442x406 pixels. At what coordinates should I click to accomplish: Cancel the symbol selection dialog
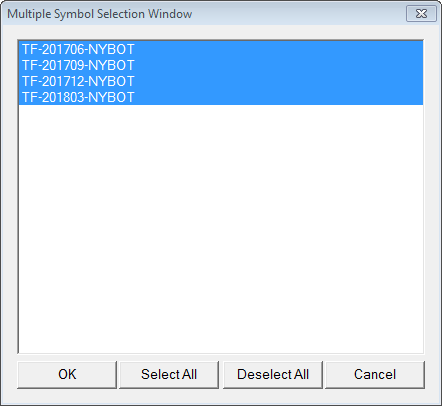click(x=375, y=375)
